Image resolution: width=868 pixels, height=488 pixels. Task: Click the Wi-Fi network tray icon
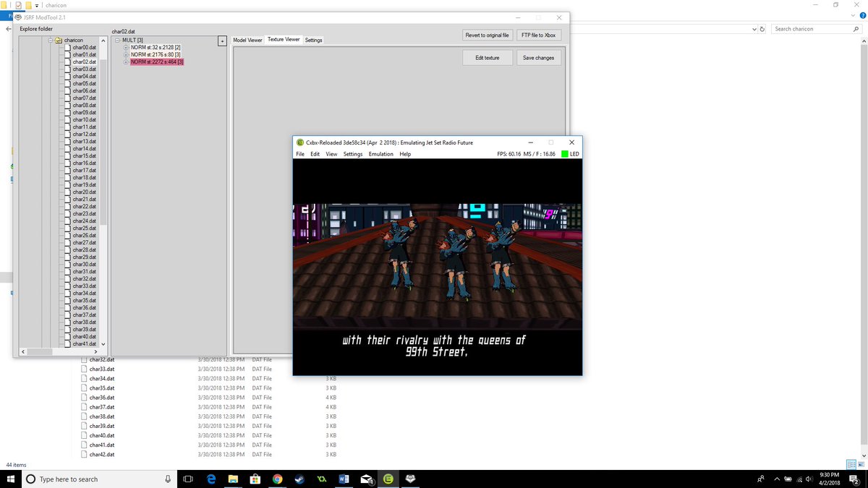tap(799, 479)
